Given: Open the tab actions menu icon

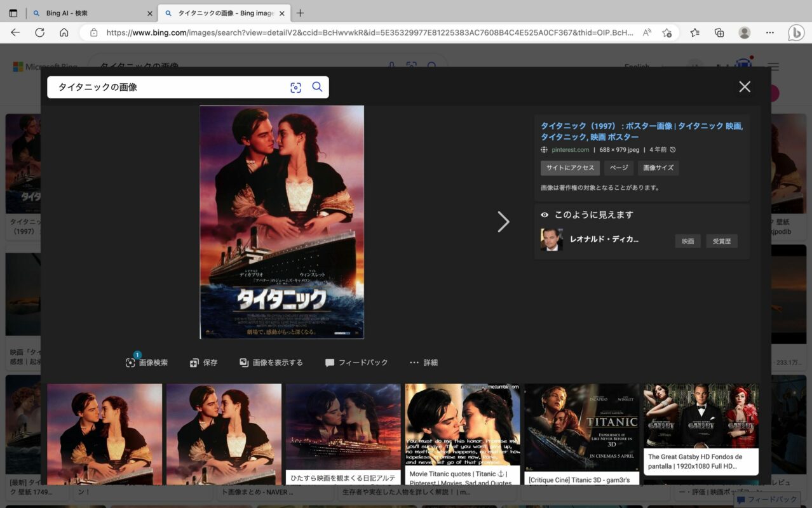Looking at the screenshot, I should (x=13, y=13).
